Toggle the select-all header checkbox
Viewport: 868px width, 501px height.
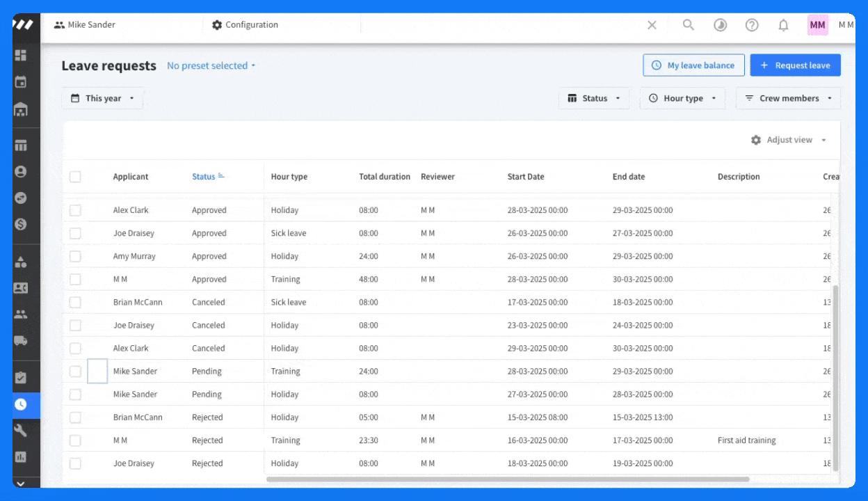[x=75, y=177]
